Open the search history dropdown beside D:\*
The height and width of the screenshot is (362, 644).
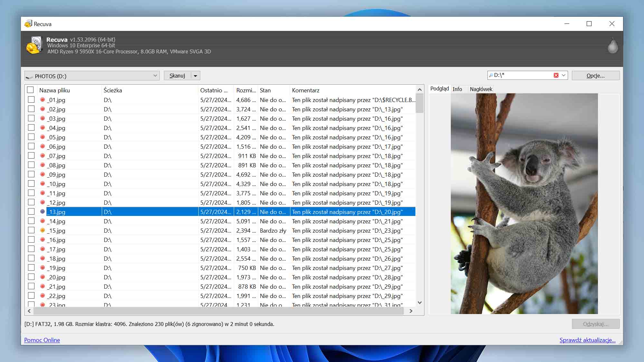click(x=564, y=75)
